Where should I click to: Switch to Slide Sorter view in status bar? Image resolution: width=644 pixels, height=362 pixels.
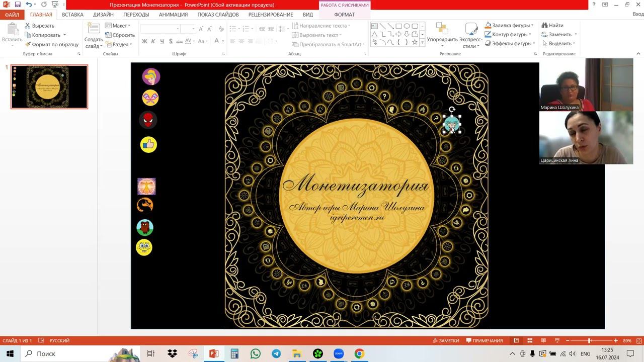point(530,340)
